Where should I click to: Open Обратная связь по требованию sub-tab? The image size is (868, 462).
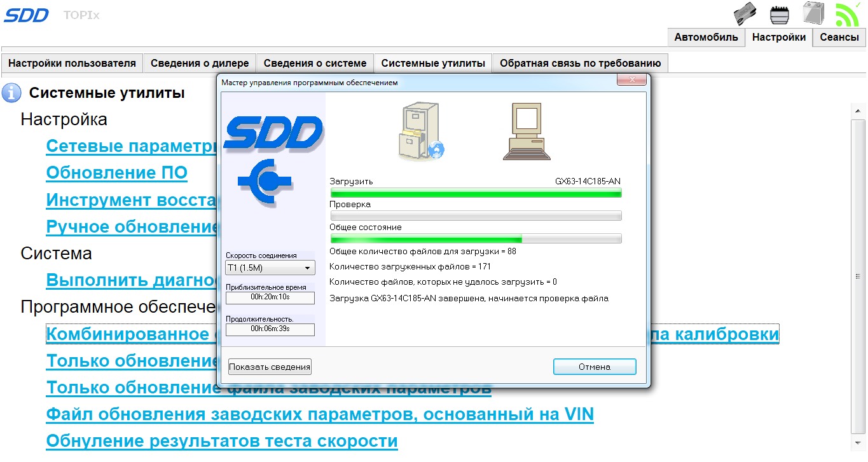pos(580,64)
